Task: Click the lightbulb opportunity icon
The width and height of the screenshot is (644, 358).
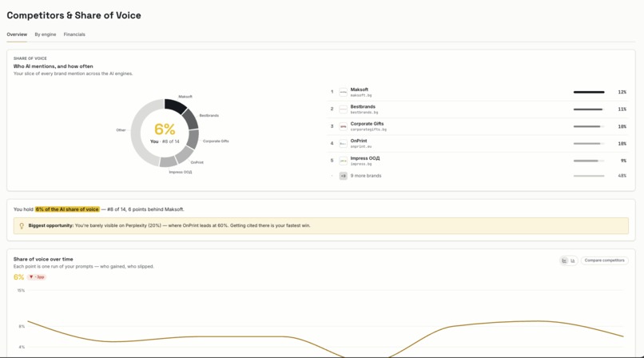Action: (22, 226)
